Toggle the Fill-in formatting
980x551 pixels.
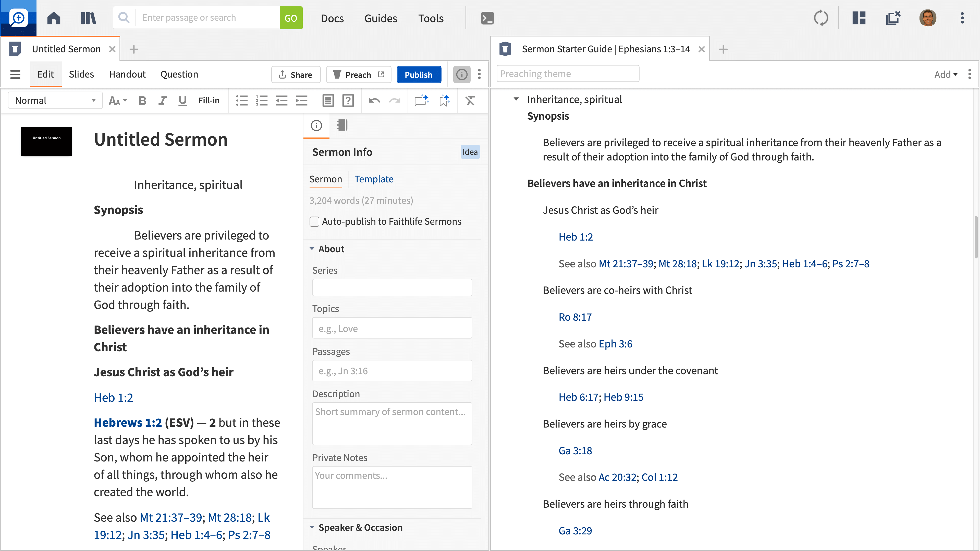(x=209, y=101)
